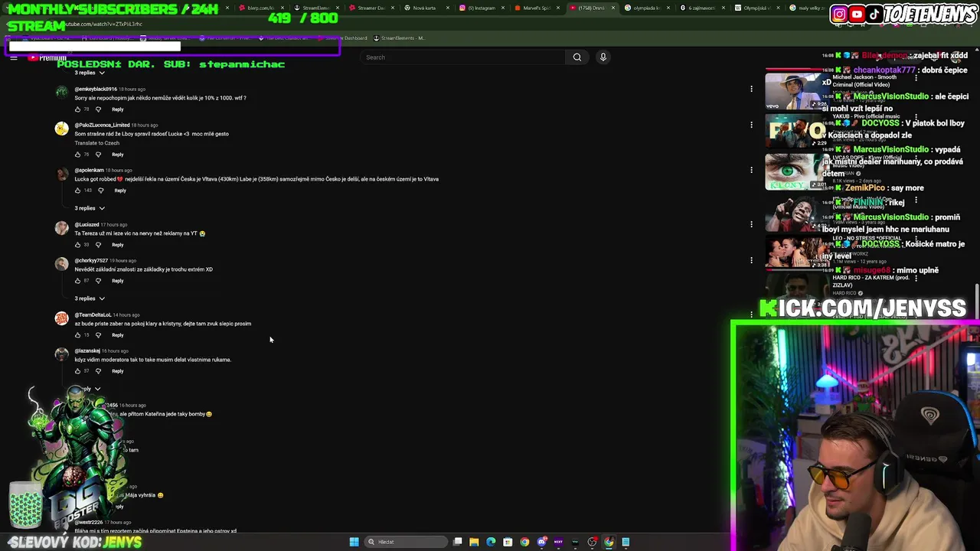Collapse the 3 replies expander above @emkeyblack8916
This screenshot has width=980, height=551.
tap(90, 73)
